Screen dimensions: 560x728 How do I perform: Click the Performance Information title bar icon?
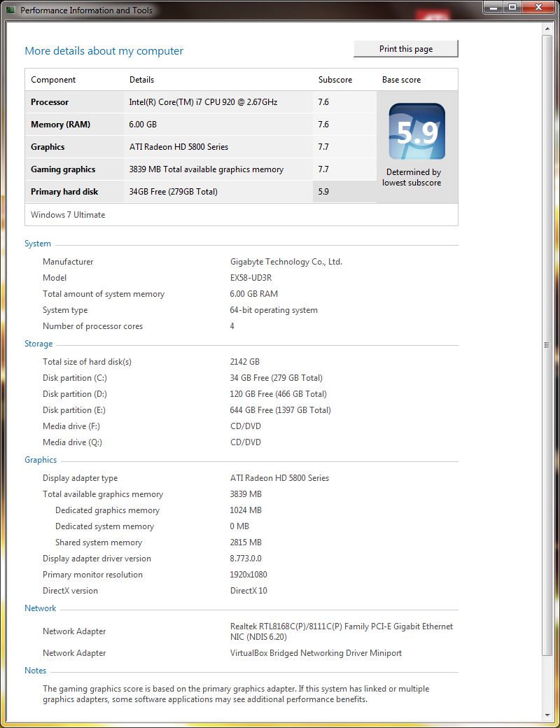click(10, 10)
